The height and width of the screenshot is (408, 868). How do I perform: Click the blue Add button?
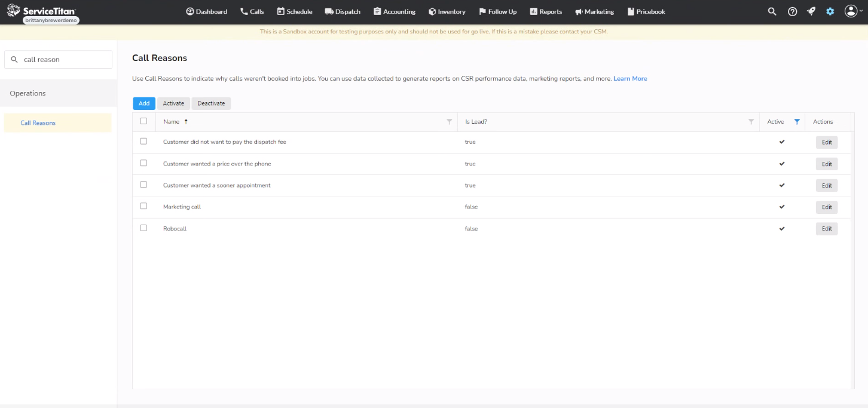pos(143,103)
